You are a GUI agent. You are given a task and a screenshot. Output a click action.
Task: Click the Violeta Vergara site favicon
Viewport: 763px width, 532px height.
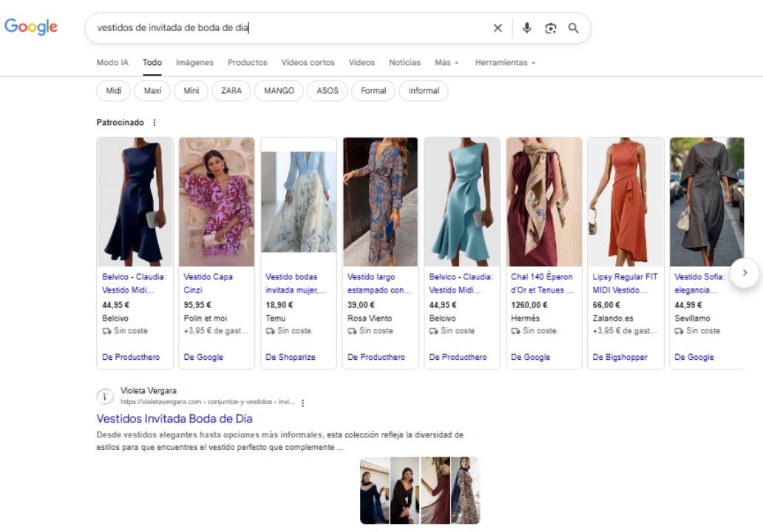[x=105, y=396]
